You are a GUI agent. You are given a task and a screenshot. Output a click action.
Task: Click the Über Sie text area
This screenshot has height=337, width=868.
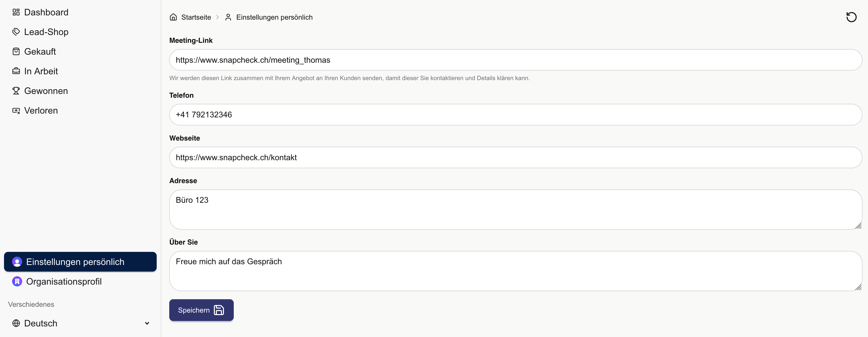pyautogui.click(x=515, y=271)
